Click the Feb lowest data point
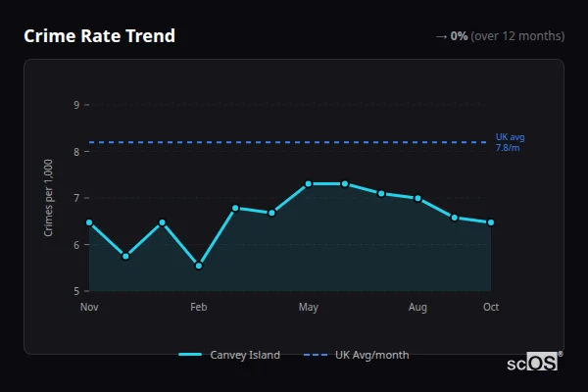 (x=199, y=266)
